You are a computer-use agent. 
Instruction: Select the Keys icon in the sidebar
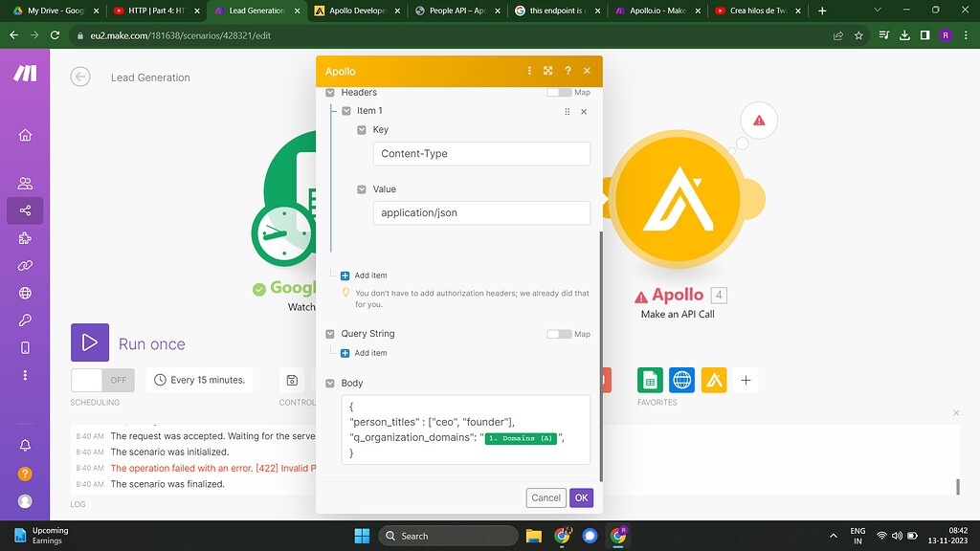(x=25, y=321)
